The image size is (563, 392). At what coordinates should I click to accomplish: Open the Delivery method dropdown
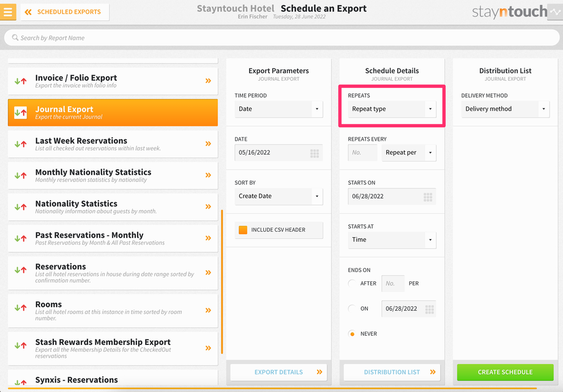[x=505, y=109]
